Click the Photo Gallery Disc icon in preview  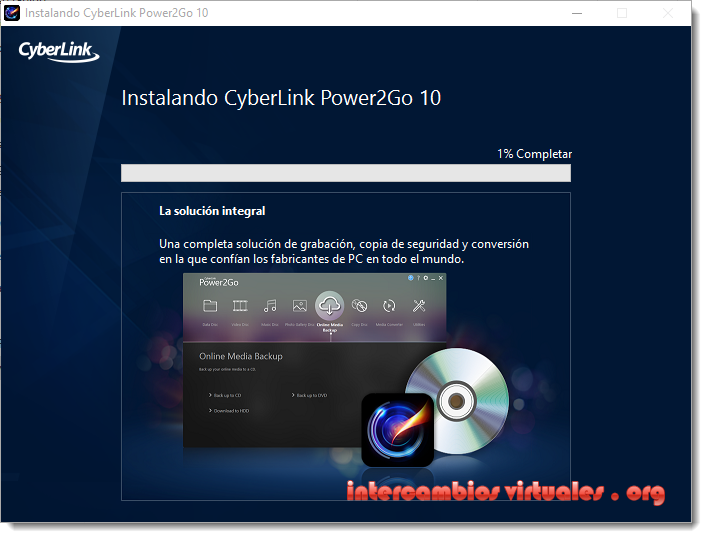point(299,306)
